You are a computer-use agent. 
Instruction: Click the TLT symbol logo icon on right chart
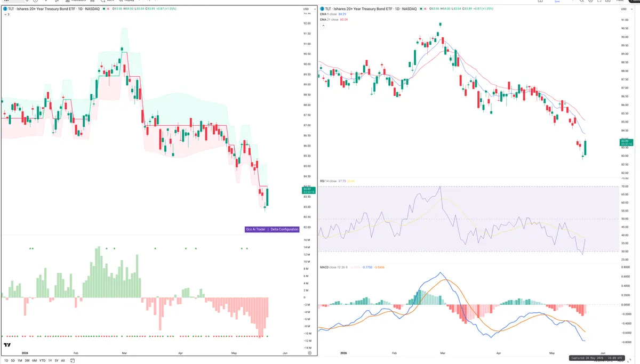322,9
